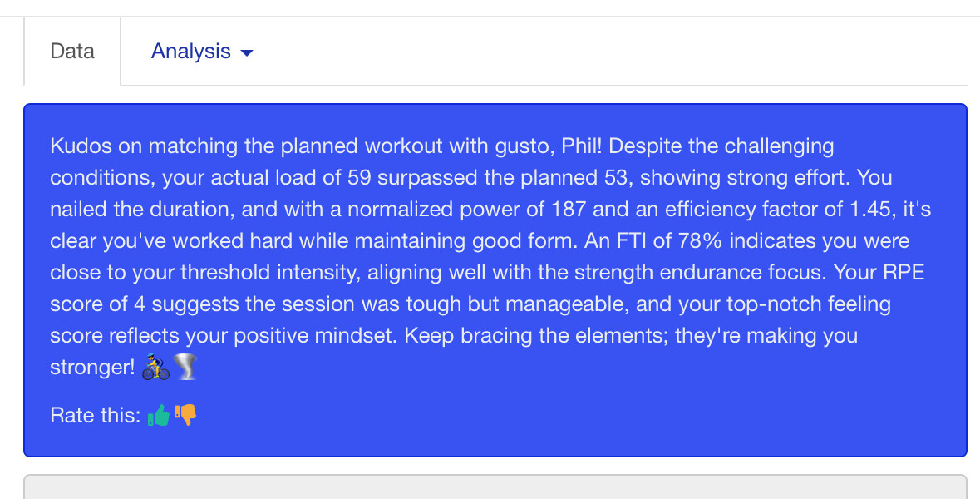Expand the caret arrow beside Analysis
The image size is (980, 499).
pyautogui.click(x=246, y=53)
